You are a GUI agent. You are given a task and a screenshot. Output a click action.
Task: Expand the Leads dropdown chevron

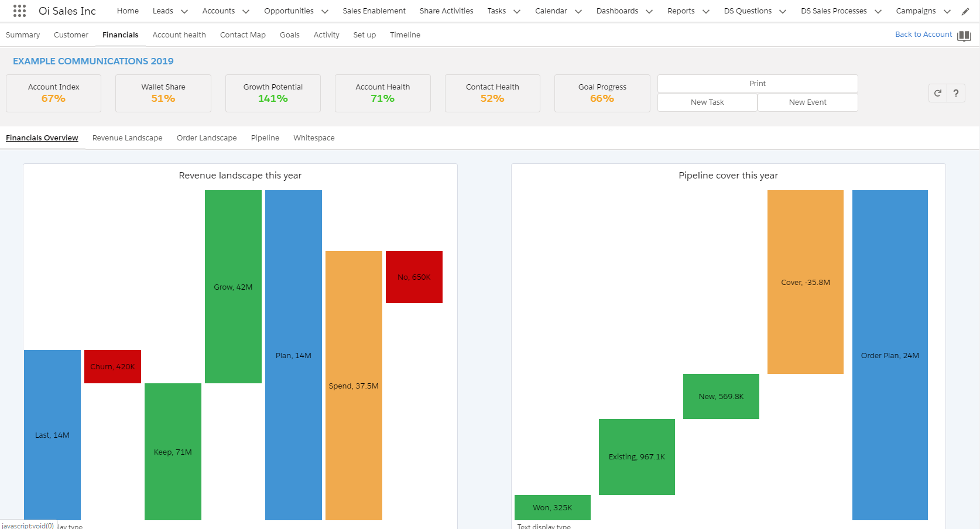click(x=184, y=12)
